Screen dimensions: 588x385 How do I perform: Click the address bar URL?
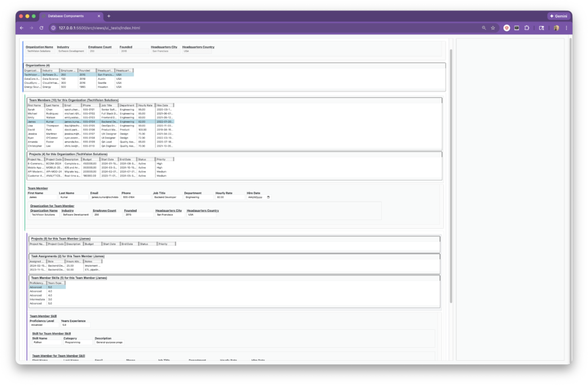[99, 28]
